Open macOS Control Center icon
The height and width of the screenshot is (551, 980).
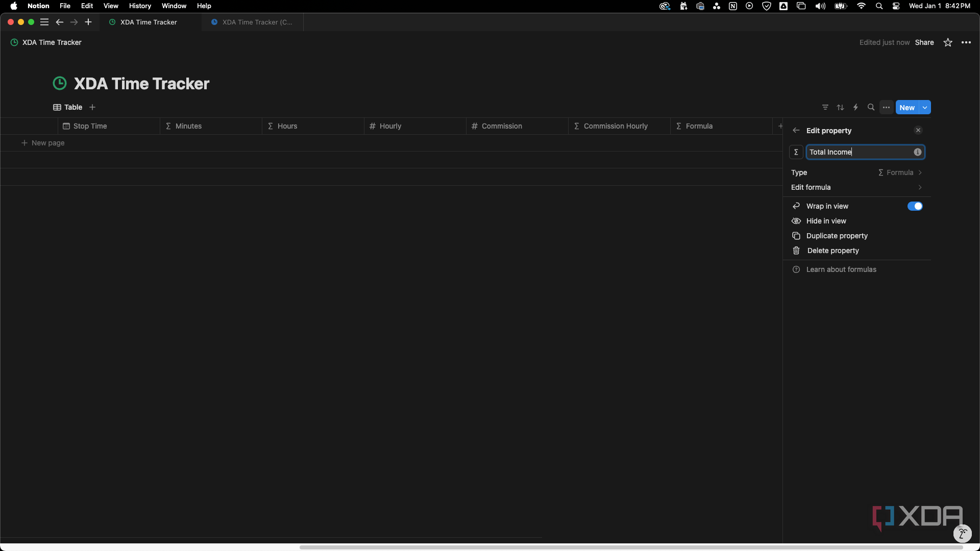(x=896, y=6)
